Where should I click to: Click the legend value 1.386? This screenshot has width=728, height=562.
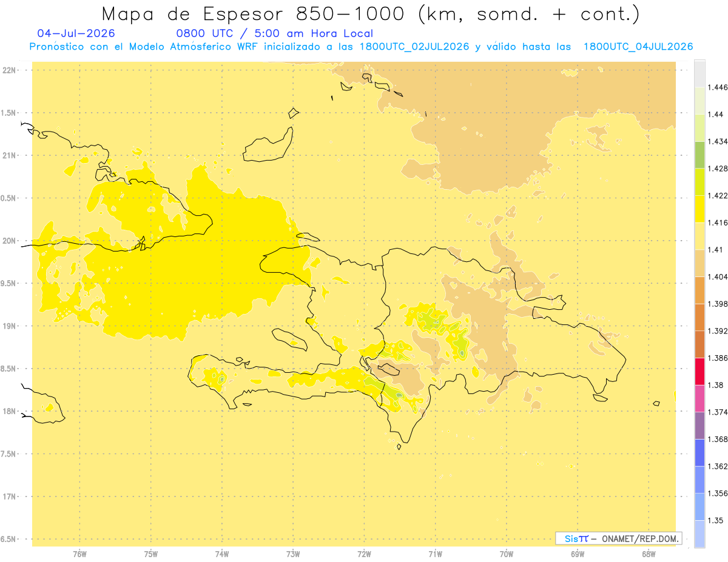[718, 358]
